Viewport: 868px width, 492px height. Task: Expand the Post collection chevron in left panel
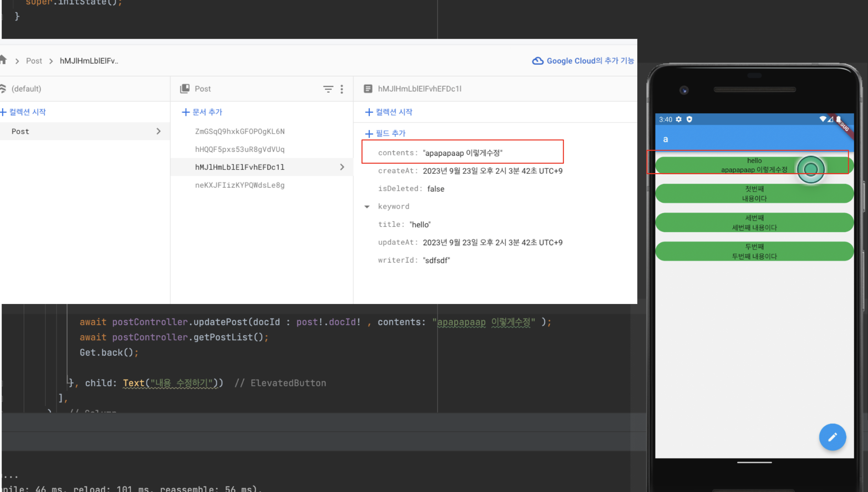click(x=159, y=131)
